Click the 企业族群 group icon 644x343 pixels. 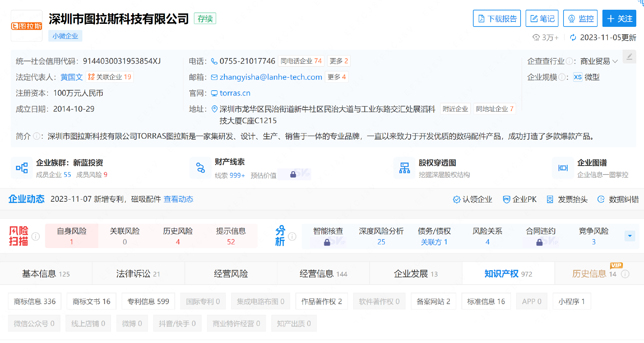(22, 168)
